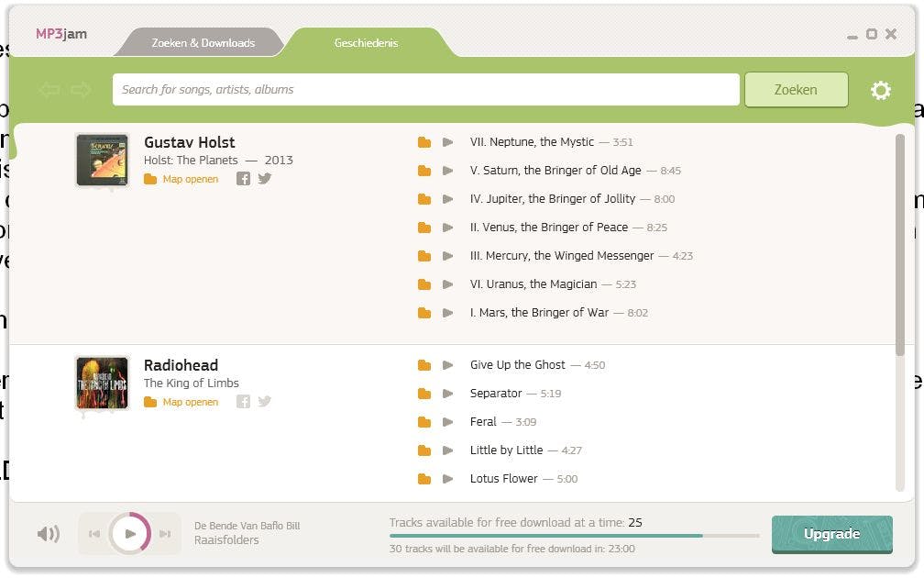Click the Zoeken search button
Viewport: 924px width, 578px height.
[795, 90]
